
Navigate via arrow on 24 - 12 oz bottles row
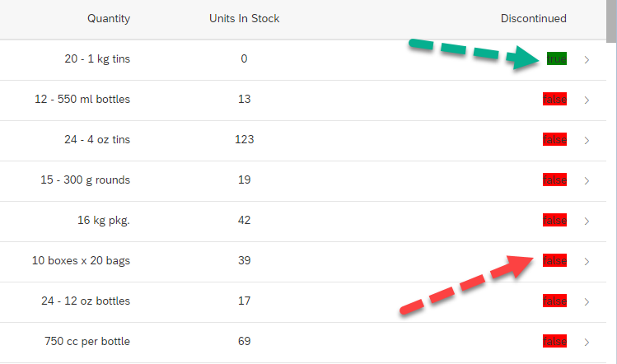click(587, 301)
